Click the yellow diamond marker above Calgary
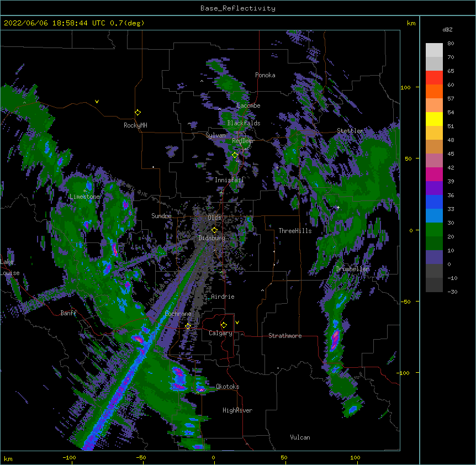 [x=224, y=325]
